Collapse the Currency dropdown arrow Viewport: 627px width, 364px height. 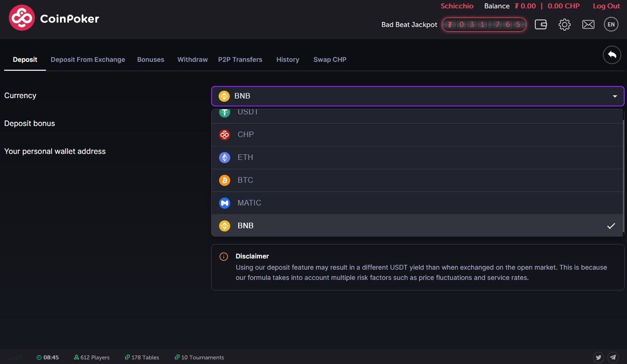[x=615, y=96]
